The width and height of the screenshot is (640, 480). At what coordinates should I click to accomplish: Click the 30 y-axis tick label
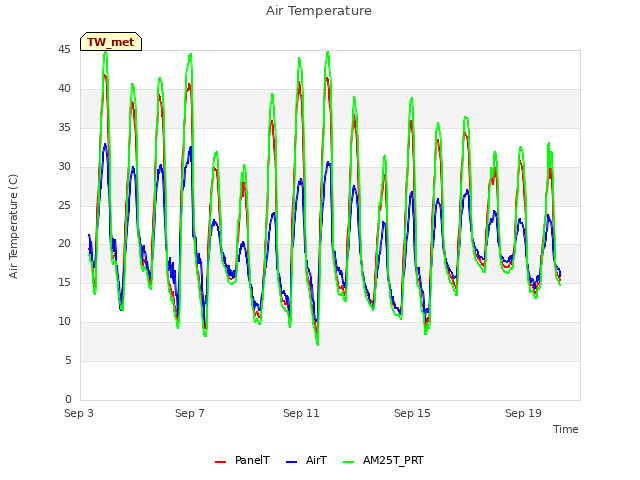64,167
